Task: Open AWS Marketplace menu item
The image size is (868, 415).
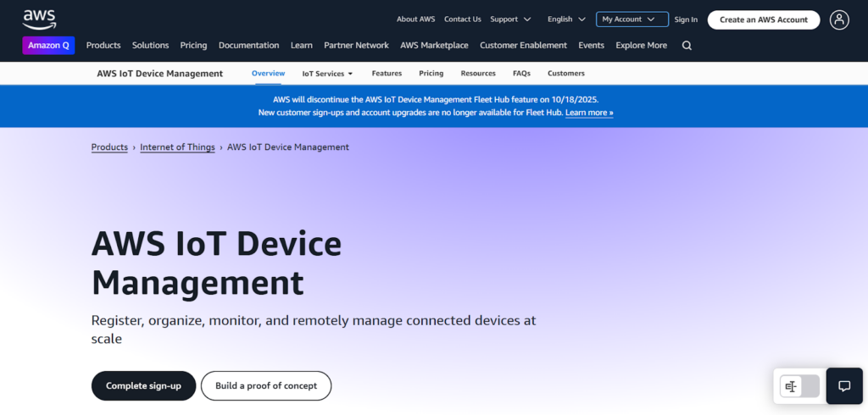Action: click(434, 46)
